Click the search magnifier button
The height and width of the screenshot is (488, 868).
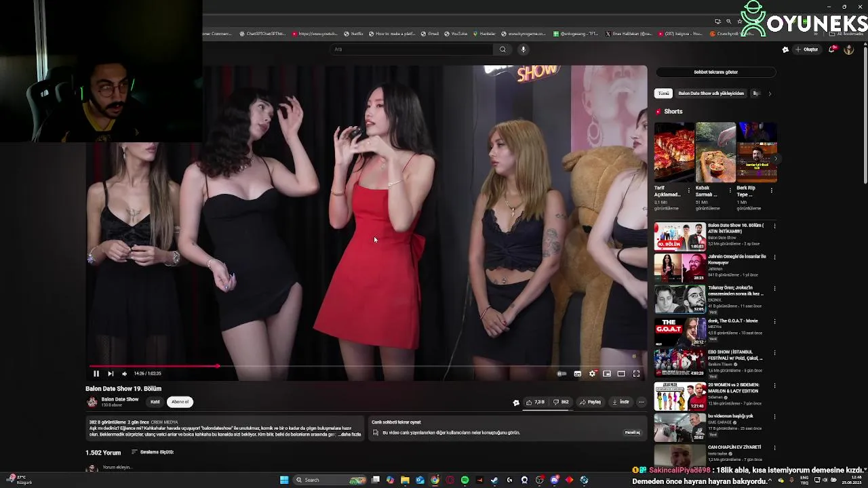(x=502, y=49)
